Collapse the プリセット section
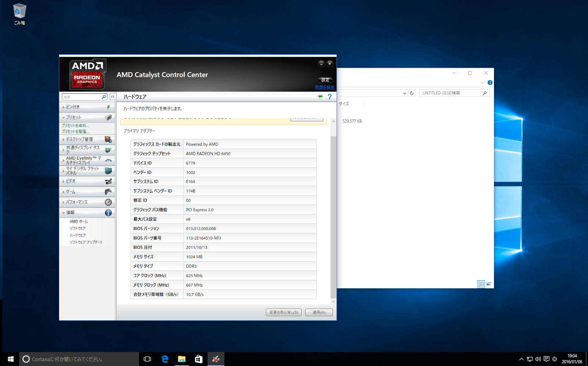Screen dimensions: 588x366 pos(64,117)
